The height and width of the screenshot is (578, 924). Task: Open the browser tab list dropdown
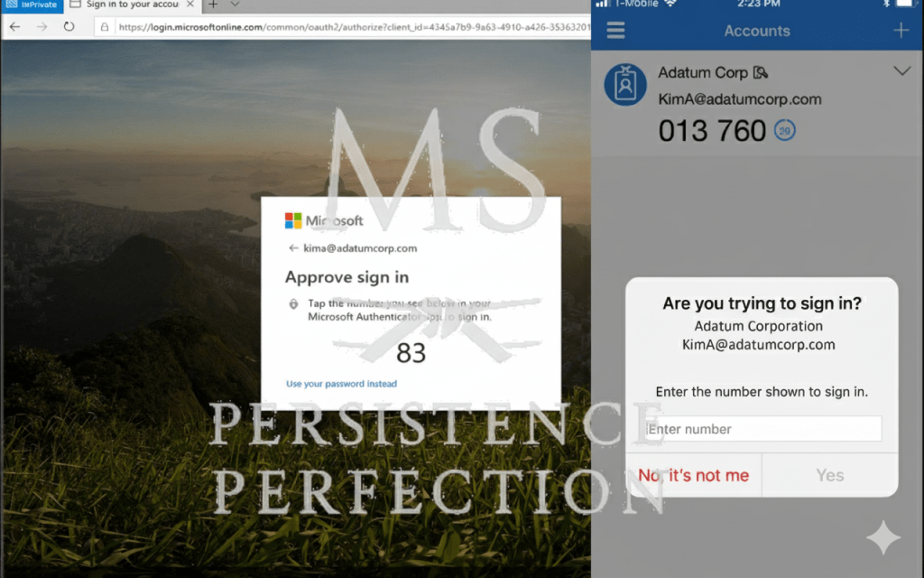[x=235, y=5]
